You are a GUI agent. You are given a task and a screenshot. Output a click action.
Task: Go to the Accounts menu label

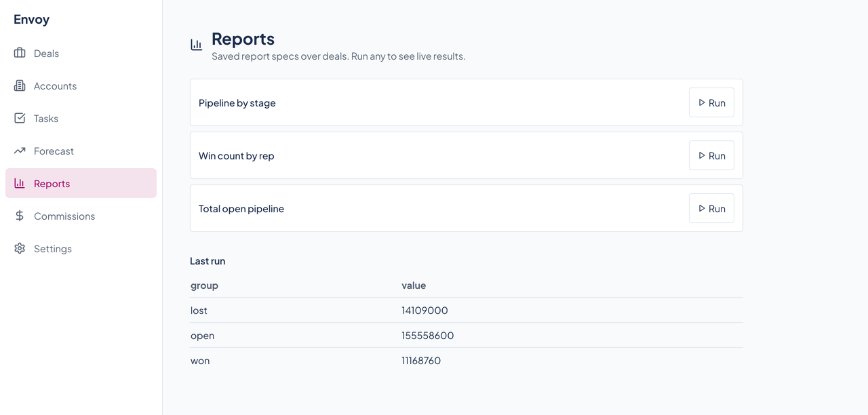click(x=55, y=86)
